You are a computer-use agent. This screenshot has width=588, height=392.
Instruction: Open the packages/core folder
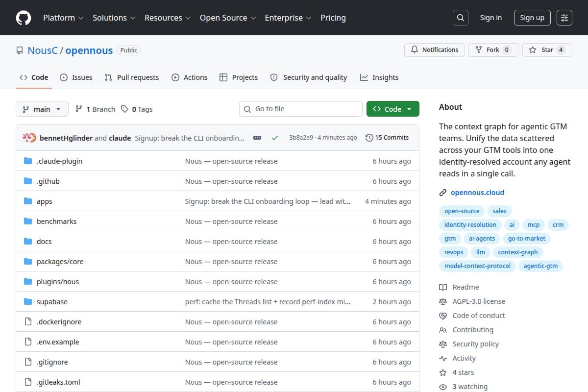pyautogui.click(x=60, y=262)
